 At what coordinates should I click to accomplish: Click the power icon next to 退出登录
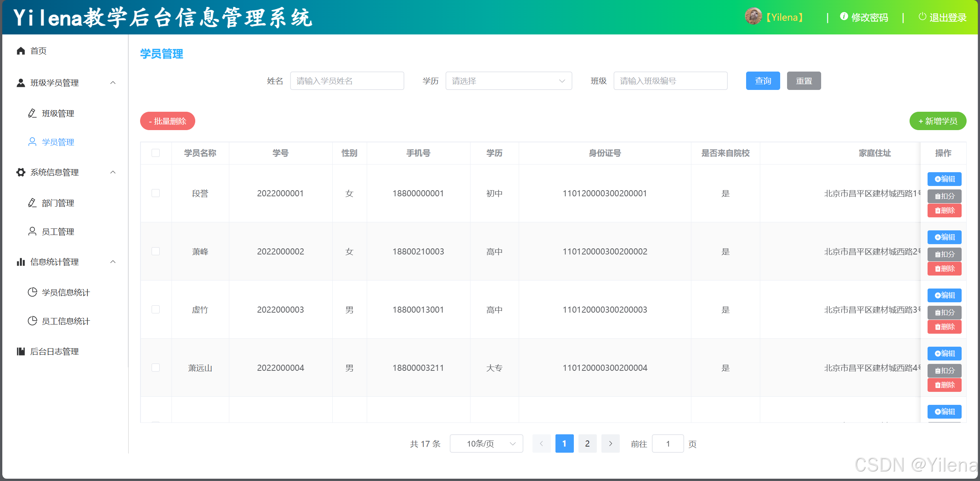[922, 17]
